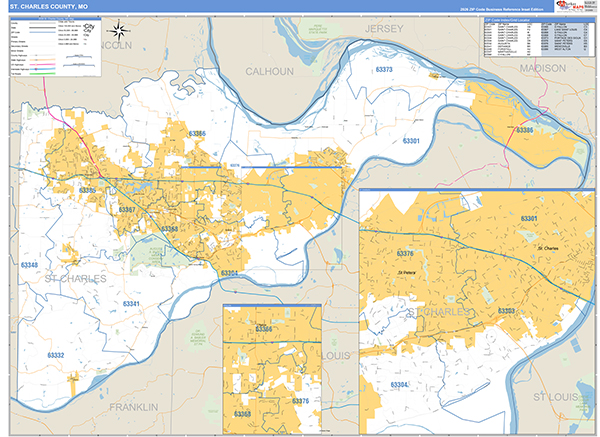The image size is (600, 437).
Task: Click the JERSEY county label
Action: (x=384, y=29)
